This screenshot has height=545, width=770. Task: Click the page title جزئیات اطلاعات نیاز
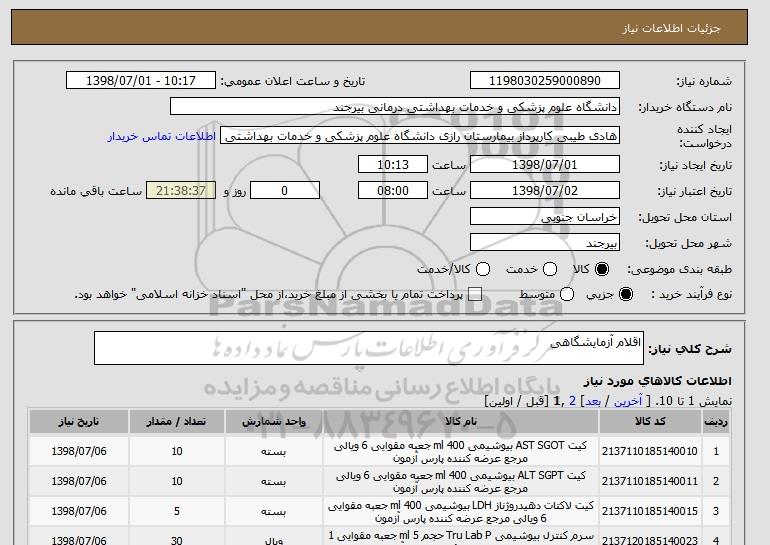[671, 28]
